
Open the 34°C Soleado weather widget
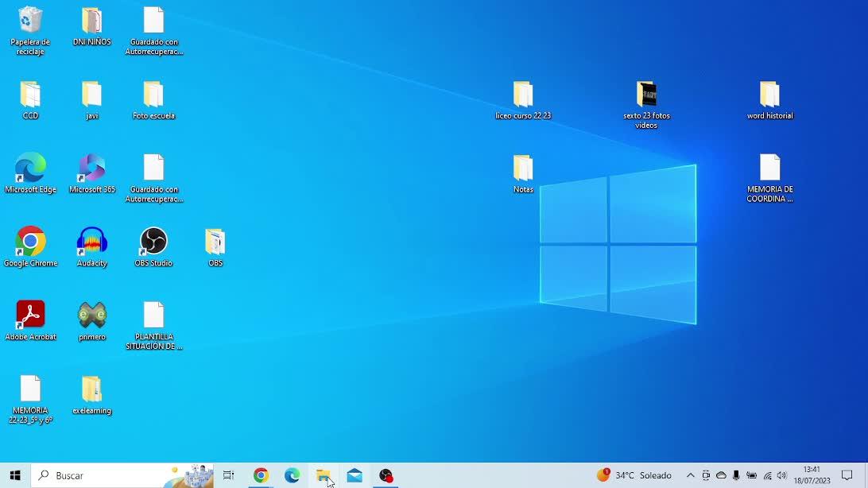(634, 475)
